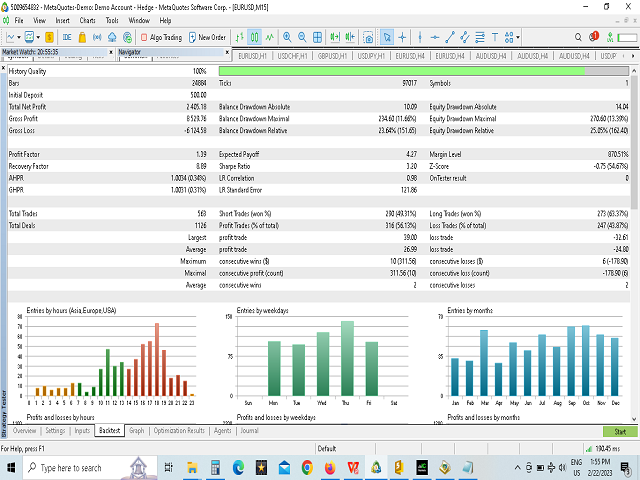
Task: Enable chart shift from right edge
Action: (x=350, y=38)
